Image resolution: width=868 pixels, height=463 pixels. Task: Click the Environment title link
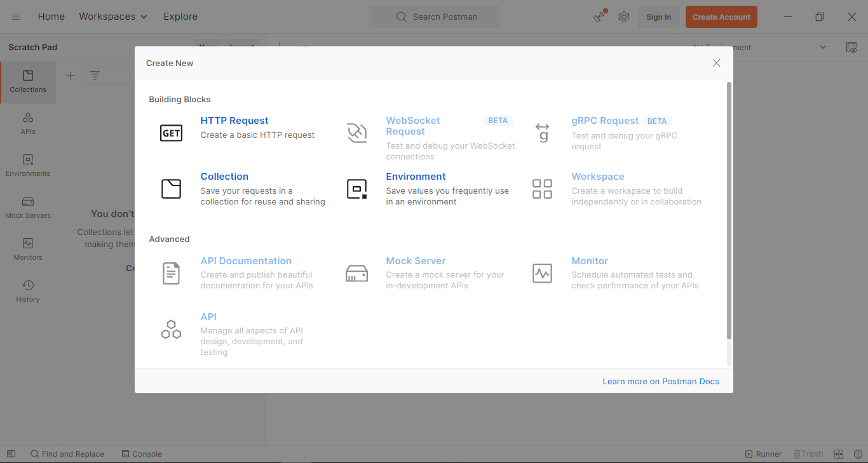(x=416, y=177)
